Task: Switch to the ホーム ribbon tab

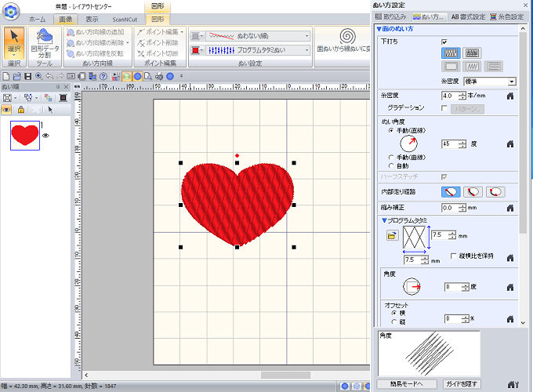Action: pos(37,17)
